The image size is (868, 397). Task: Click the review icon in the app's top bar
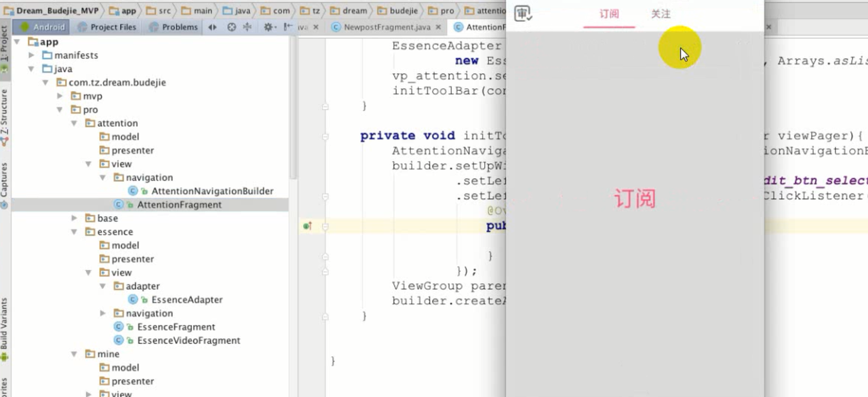point(523,14)
